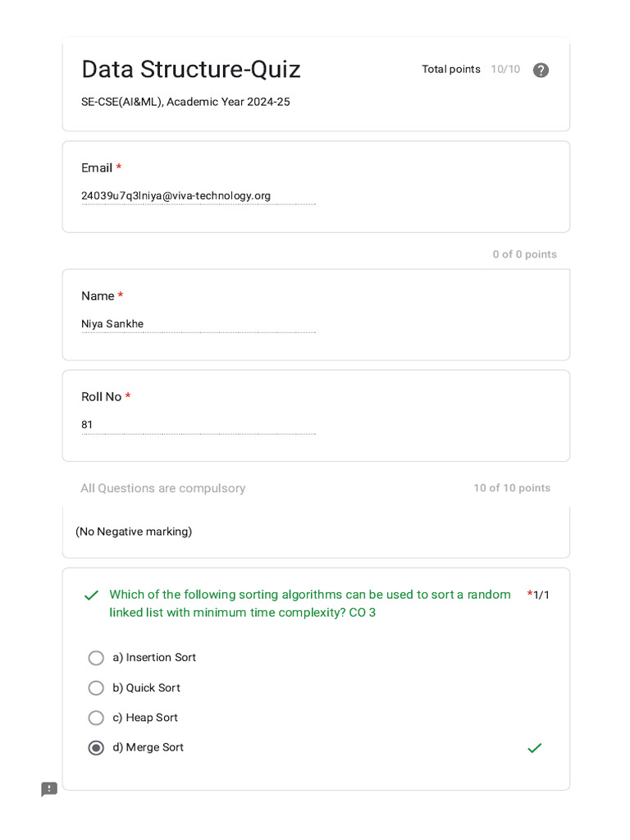Select the Merge Sort radio option
Viewport: 630px width, 840px height.
pos(96,748)
